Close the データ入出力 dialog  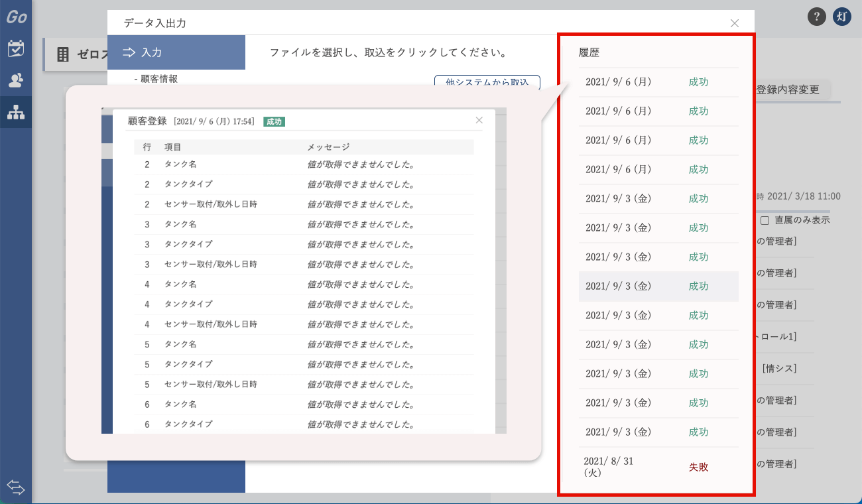[735, 23]
